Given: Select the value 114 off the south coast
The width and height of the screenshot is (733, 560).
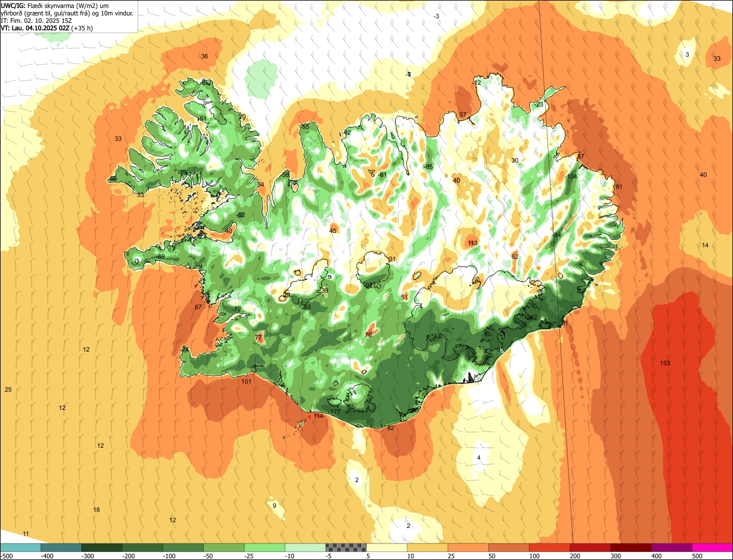Looking at the screenshot, I should 318,416.
